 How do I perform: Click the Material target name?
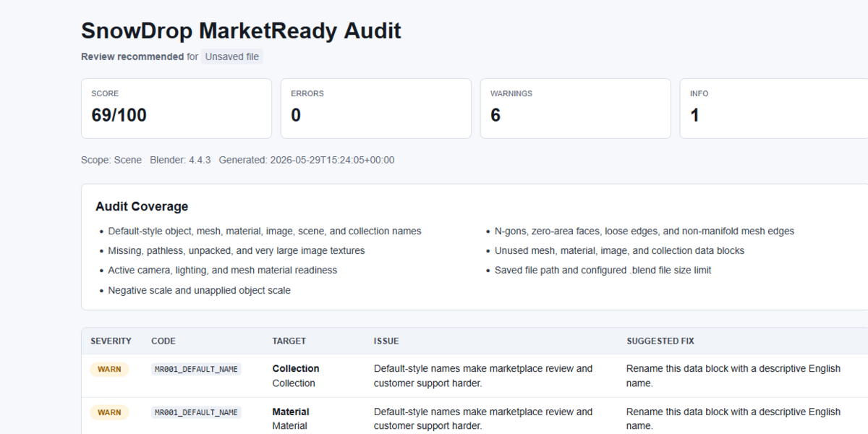[x=291, y=412]
